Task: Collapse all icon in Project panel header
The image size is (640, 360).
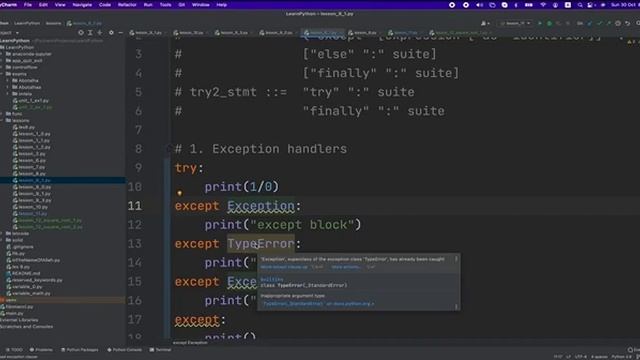Action: click(100, 33)
